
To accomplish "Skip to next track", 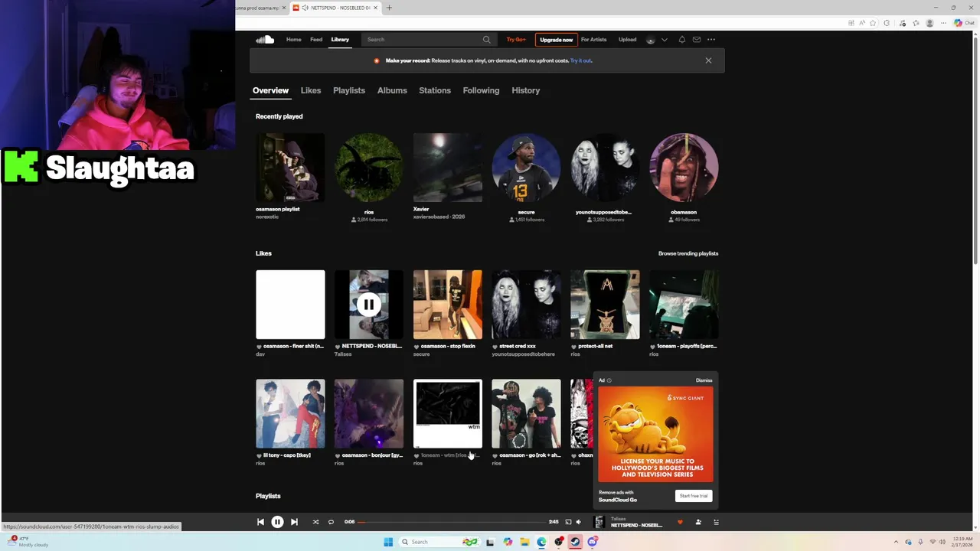I will 294,522.
